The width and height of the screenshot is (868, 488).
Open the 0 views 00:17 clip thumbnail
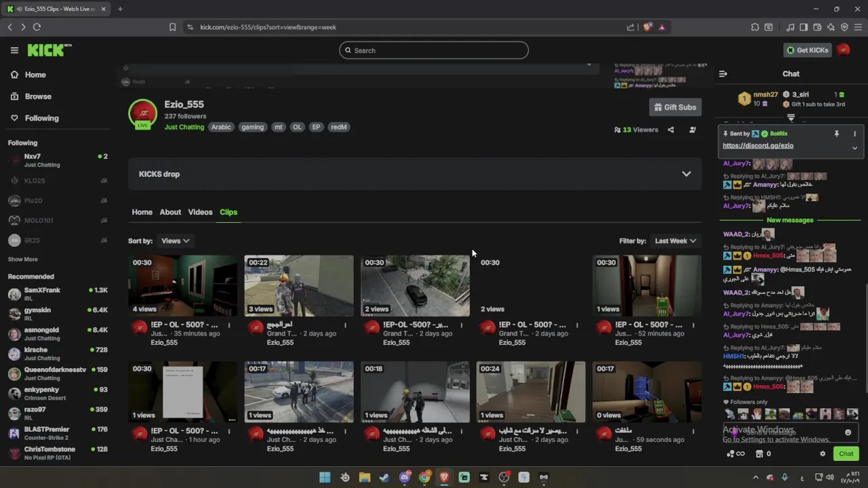(x=647, y=392)
